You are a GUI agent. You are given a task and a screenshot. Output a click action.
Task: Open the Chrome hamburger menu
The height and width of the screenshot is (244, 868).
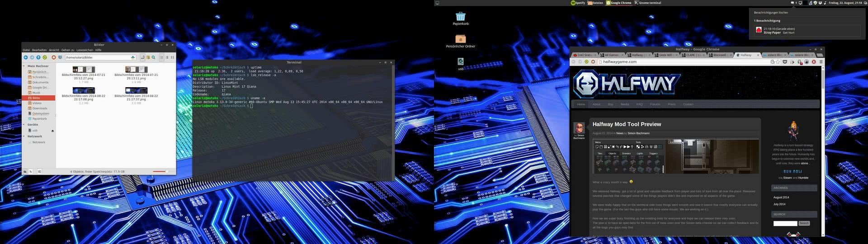[821, 62]
